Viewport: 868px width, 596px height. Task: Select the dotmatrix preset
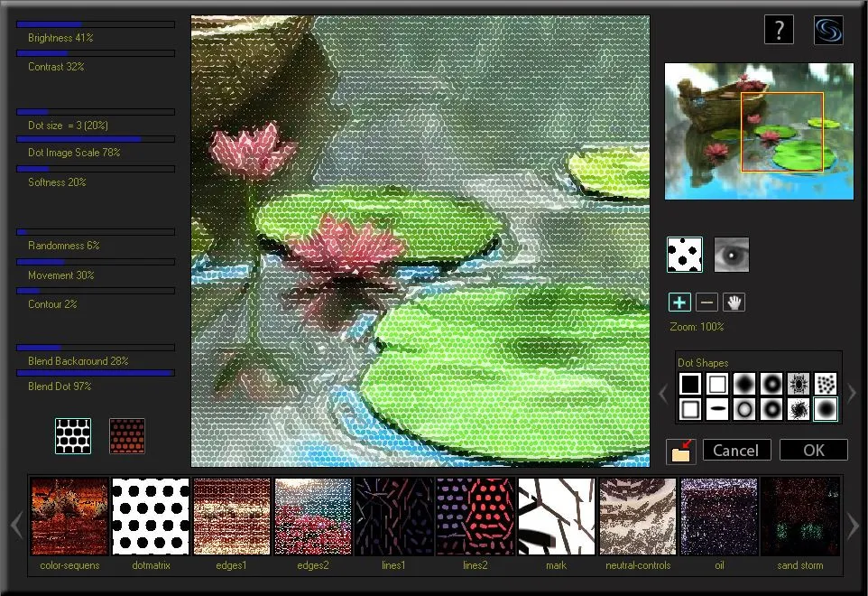click(x=151, y=517)
